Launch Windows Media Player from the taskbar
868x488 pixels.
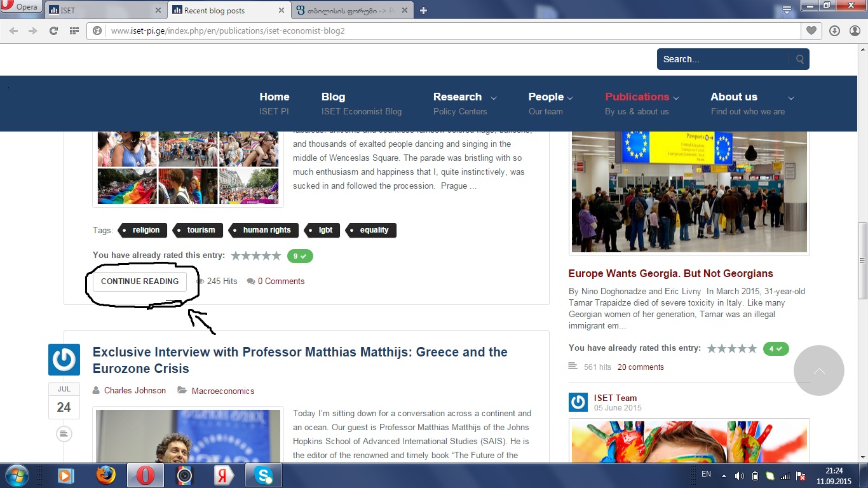coord(65,475)
